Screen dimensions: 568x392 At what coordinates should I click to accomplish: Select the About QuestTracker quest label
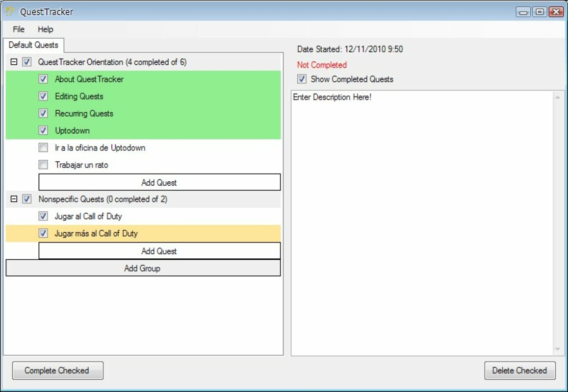[89, 79]
